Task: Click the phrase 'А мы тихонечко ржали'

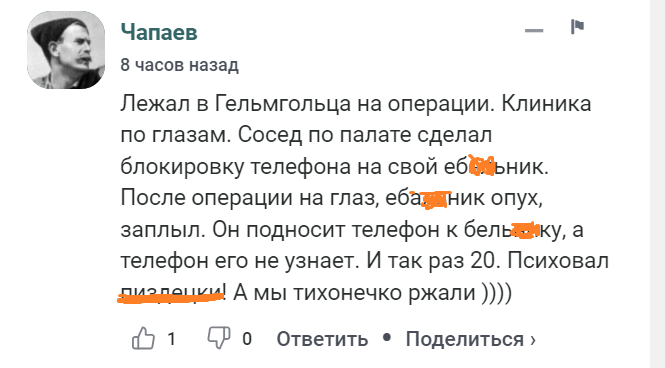Action: 354,293
